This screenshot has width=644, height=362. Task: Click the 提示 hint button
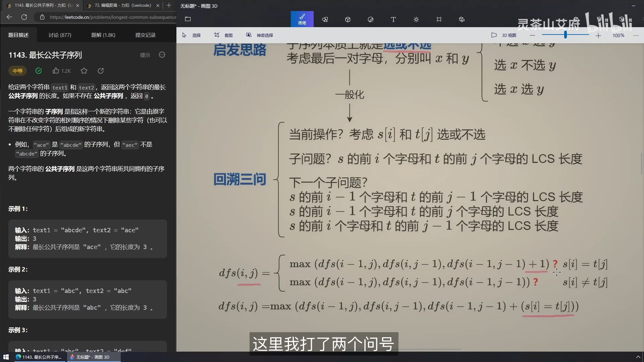(145, 55)
